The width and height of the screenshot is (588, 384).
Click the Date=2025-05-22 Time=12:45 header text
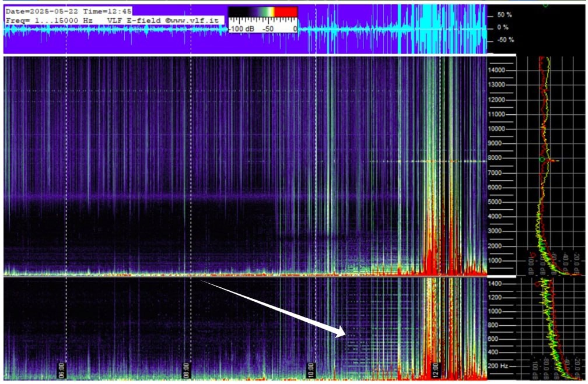[x=69, y=11]
